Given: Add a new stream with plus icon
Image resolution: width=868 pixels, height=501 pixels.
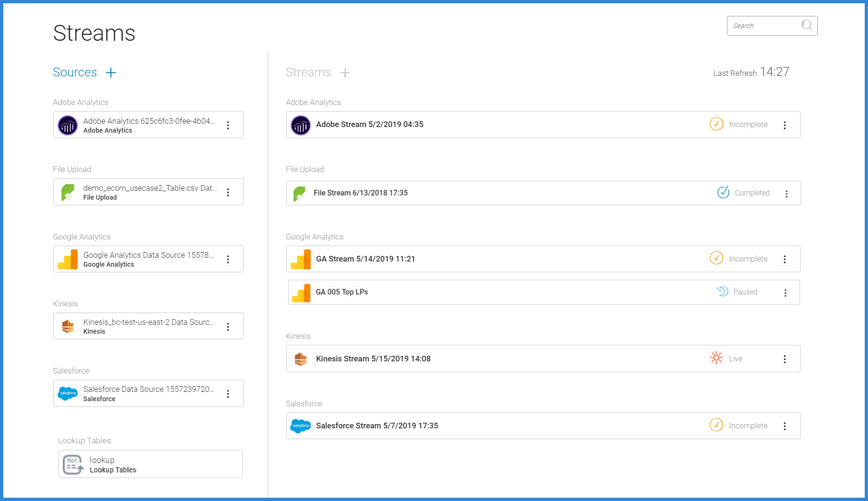Looking at the screenshot, I should point(345,73).
